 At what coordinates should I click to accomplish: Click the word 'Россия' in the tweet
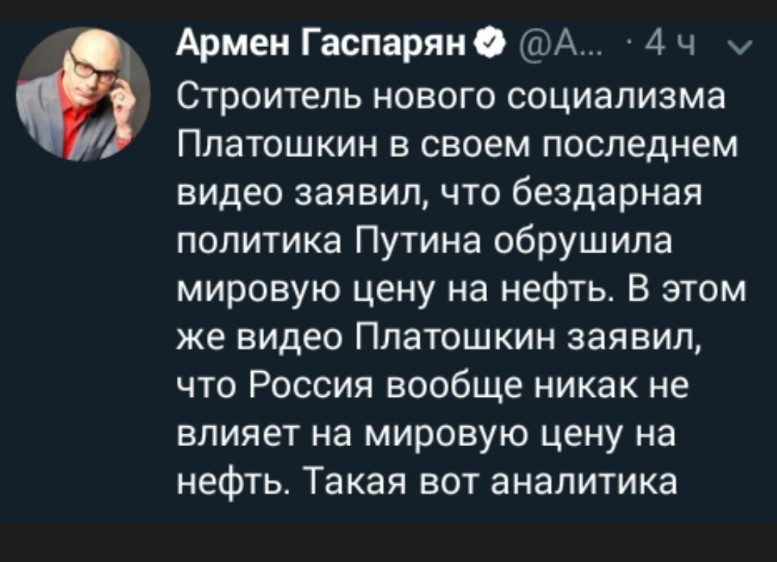(304, 386)
